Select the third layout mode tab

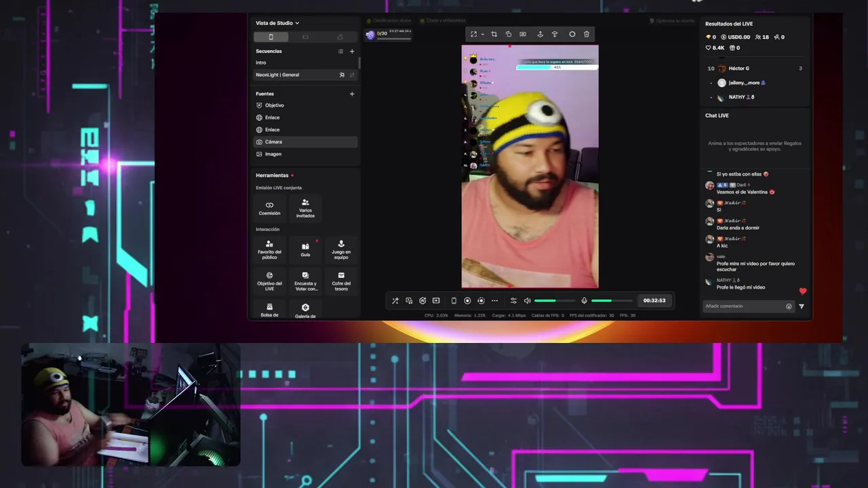coord(340,37)
